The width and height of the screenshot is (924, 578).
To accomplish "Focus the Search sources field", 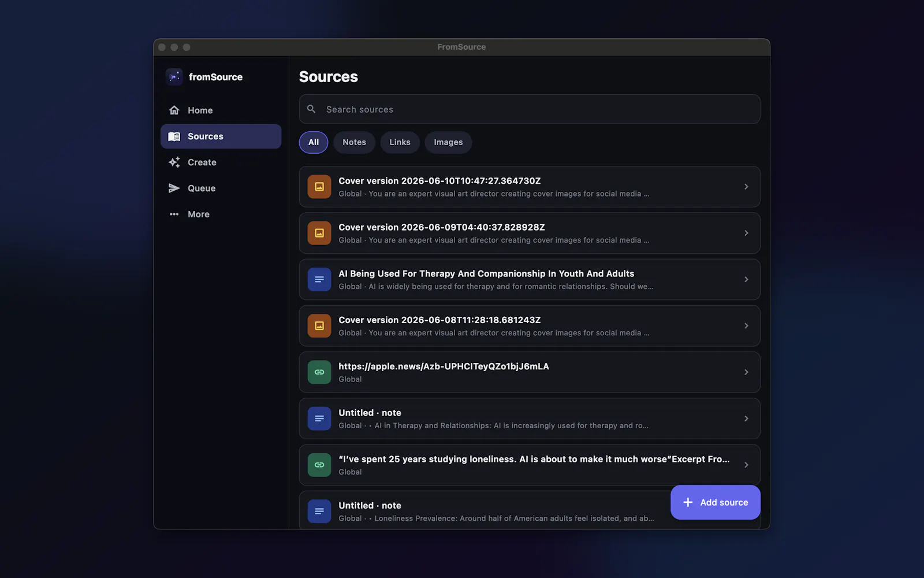I will coord(530,109).
